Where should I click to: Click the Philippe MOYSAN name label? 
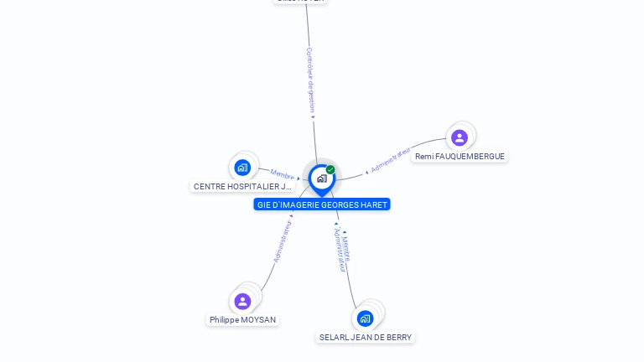click(x=242, y=320)
